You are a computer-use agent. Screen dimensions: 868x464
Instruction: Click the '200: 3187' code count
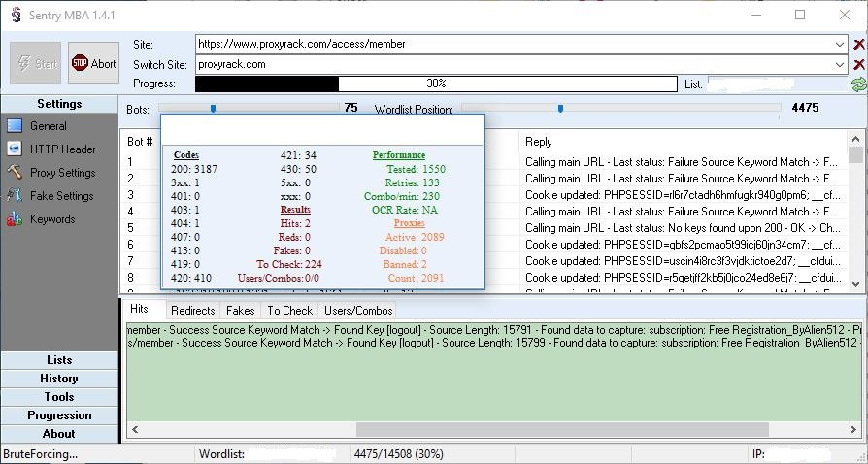pyautogui.click(x=194, y=170)
